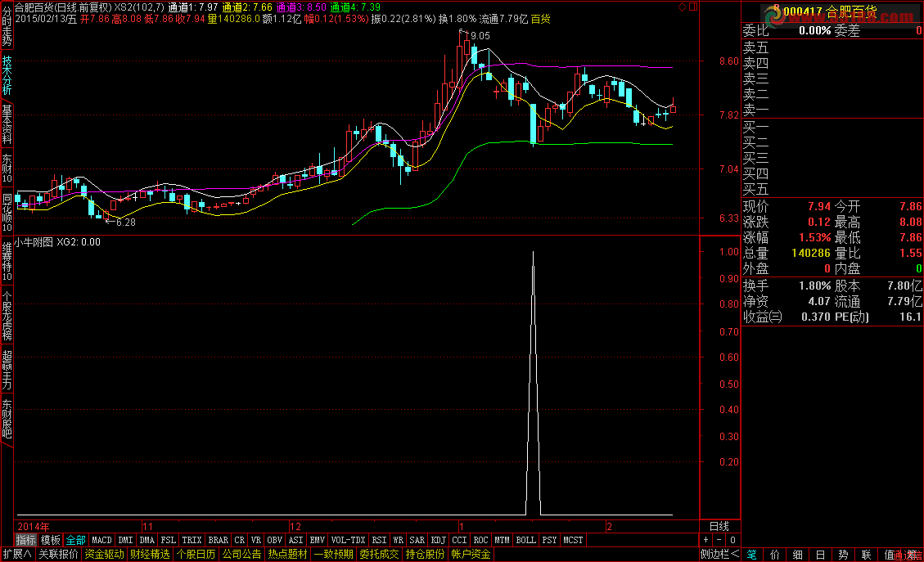Viewport: 924px width, 562px height.
Task: Open the 关联报价 tab
Action: click(58, 555)
